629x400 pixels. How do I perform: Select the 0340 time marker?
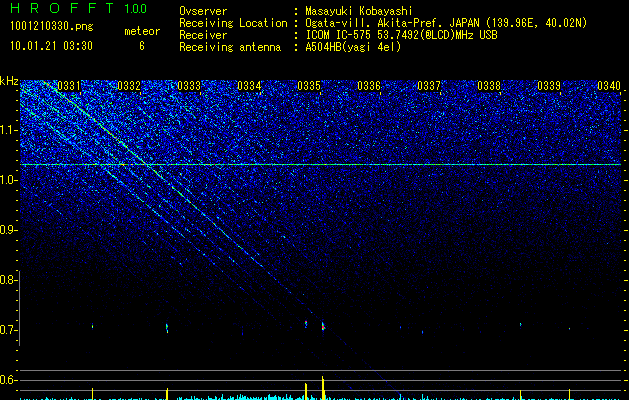pos(609,86)
